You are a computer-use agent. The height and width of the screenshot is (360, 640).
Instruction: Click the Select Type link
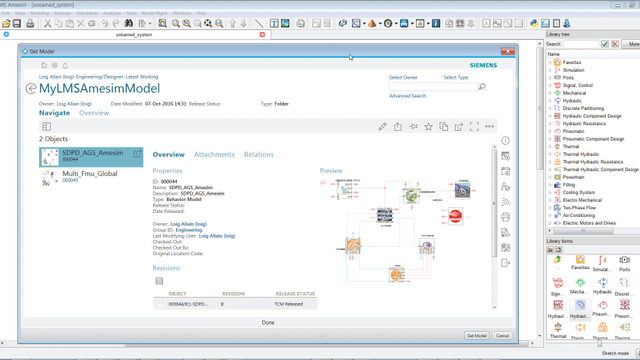[x=456, y=78]
